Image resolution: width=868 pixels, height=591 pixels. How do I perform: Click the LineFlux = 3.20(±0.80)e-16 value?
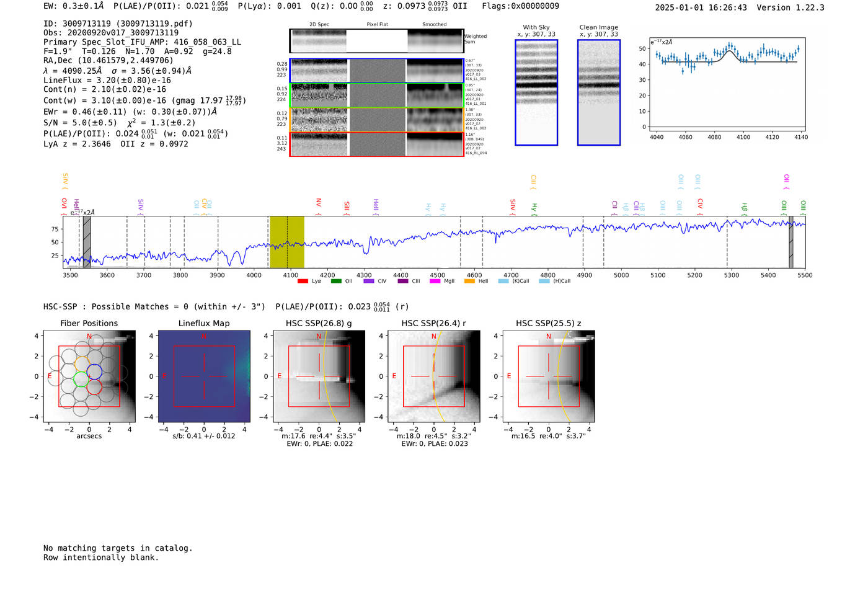coord(107,80)
